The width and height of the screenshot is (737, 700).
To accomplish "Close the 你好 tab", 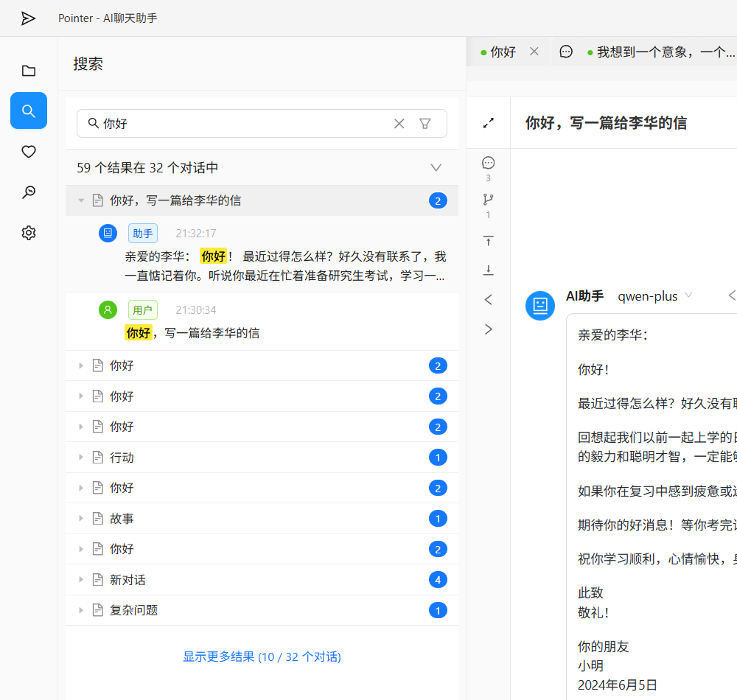I will click(x=534, y=51).
